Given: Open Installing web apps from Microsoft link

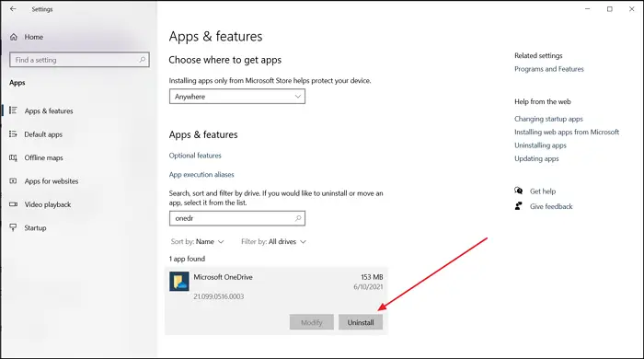Looking at the screenshot, I should 567,132.
